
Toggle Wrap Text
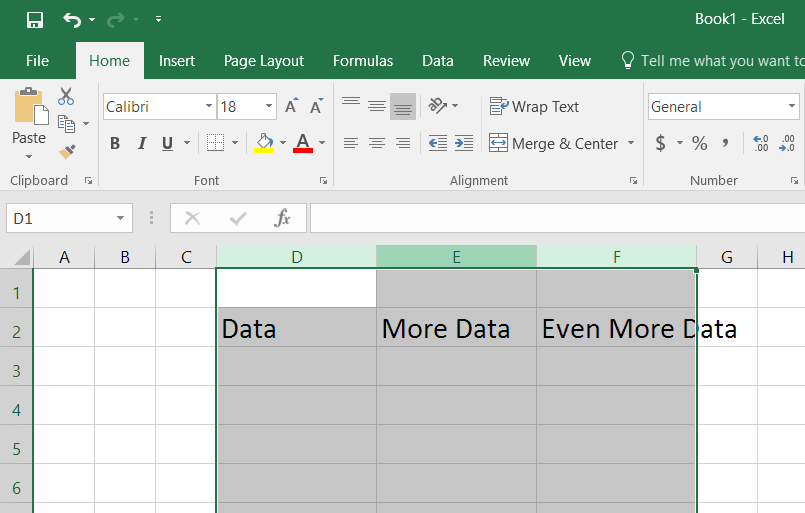pyautogui.click(x=534, y=106)
